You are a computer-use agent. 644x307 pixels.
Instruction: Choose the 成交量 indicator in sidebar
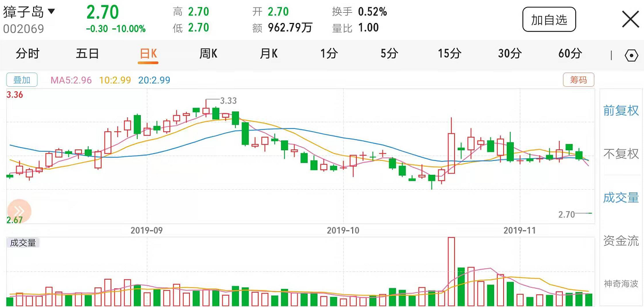[x=621, y=198]
